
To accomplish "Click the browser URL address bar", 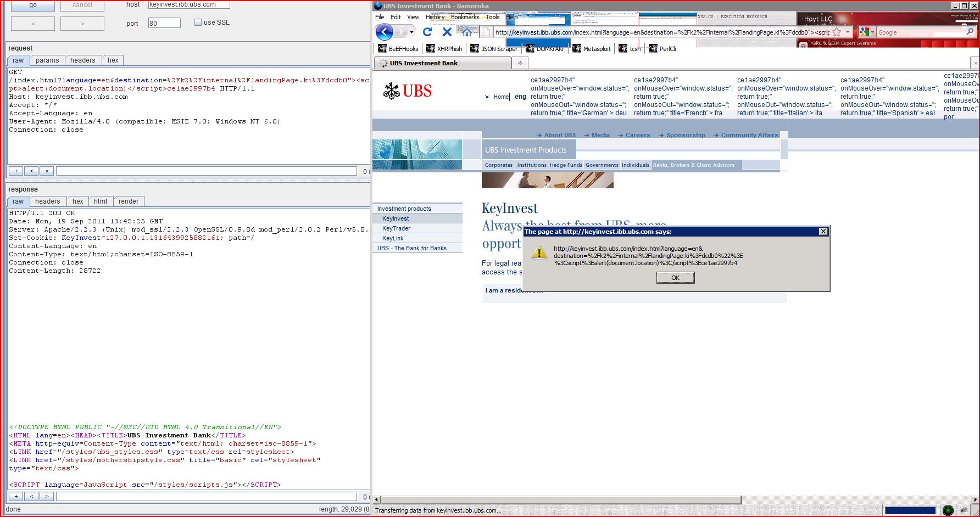I will tap(662, 32).
